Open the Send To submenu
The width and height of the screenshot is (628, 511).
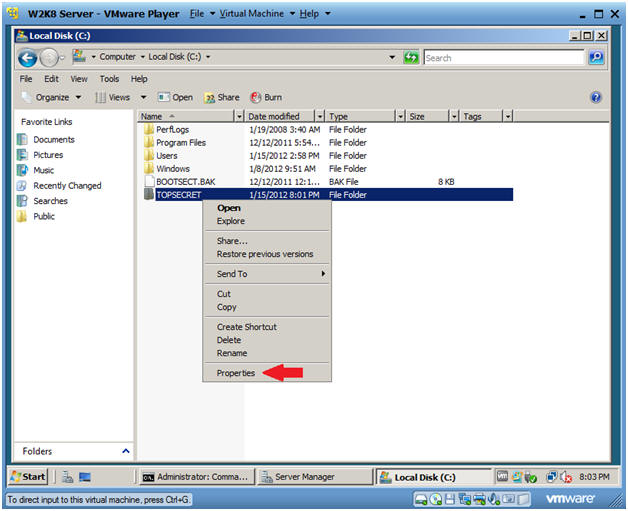pos(267,274)
